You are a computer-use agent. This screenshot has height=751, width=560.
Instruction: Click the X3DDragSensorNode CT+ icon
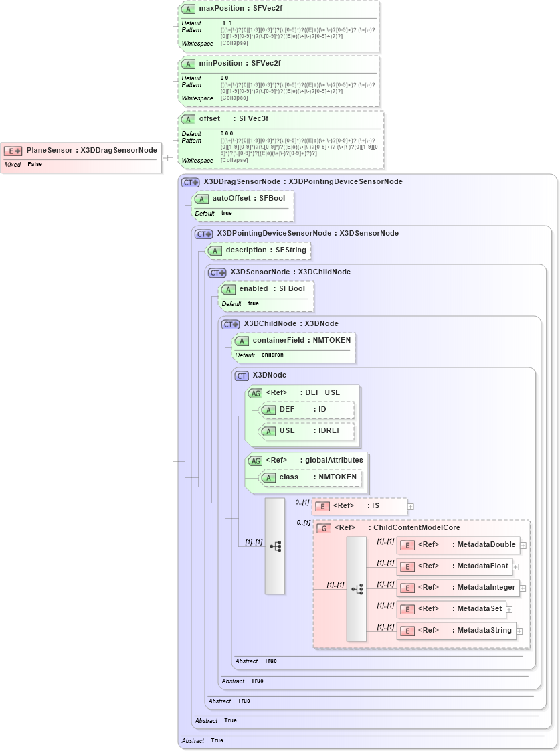tap(191, 183)
